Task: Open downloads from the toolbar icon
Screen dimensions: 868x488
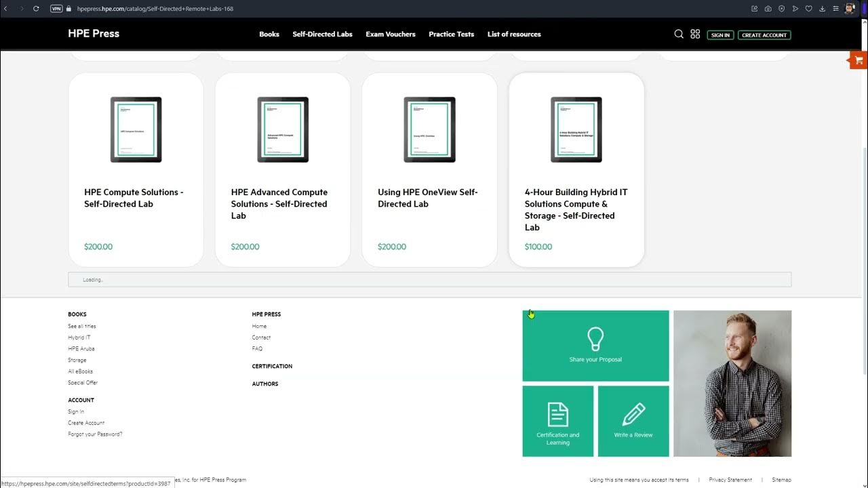Action: click(823, 9)
